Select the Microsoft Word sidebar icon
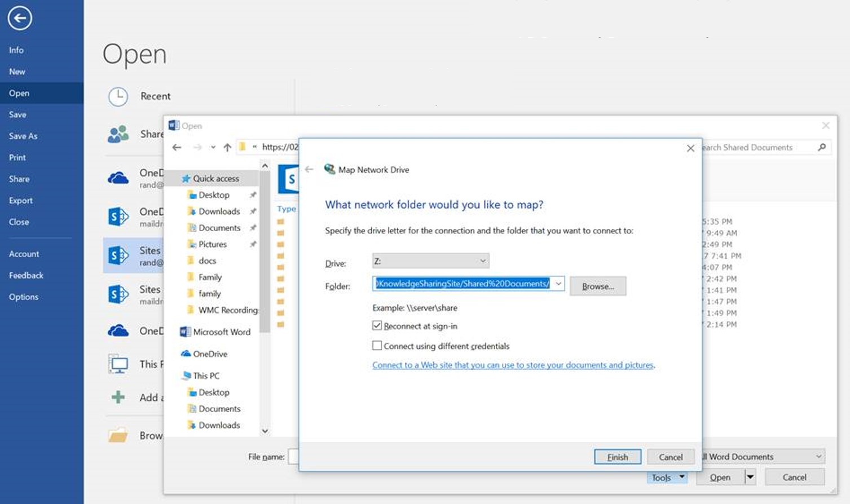Screen dimensions: 850x504 pos(186,331)
